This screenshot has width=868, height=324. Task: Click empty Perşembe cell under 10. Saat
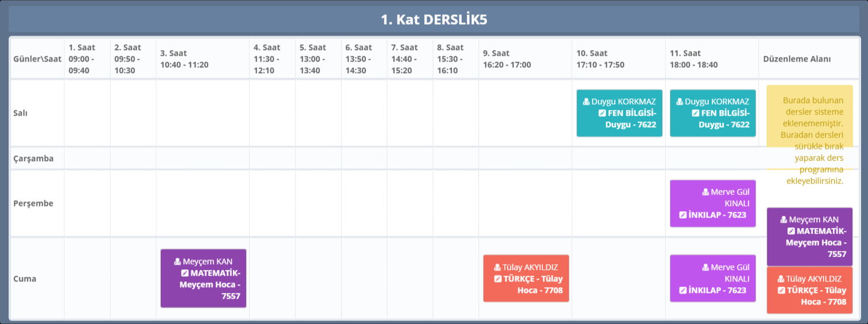618,203
